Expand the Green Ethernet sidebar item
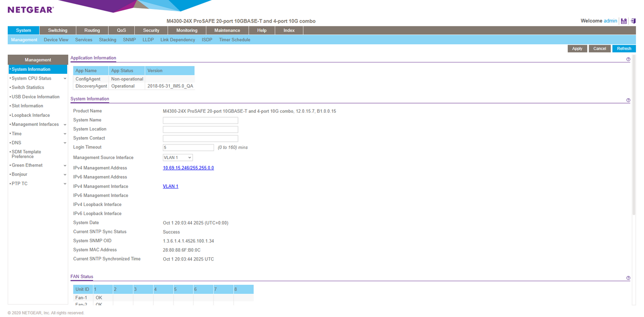Screen dimensions: 644x317 (x=65, y=166)
